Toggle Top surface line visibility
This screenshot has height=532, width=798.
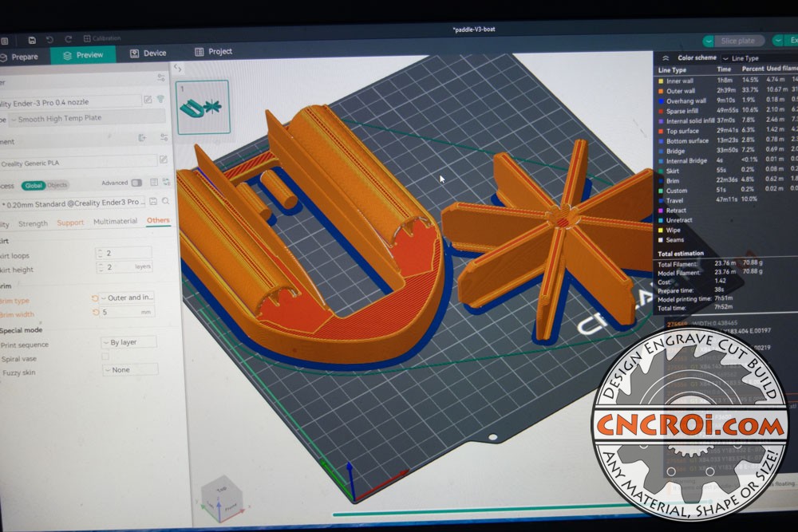[x=661, y=131]
